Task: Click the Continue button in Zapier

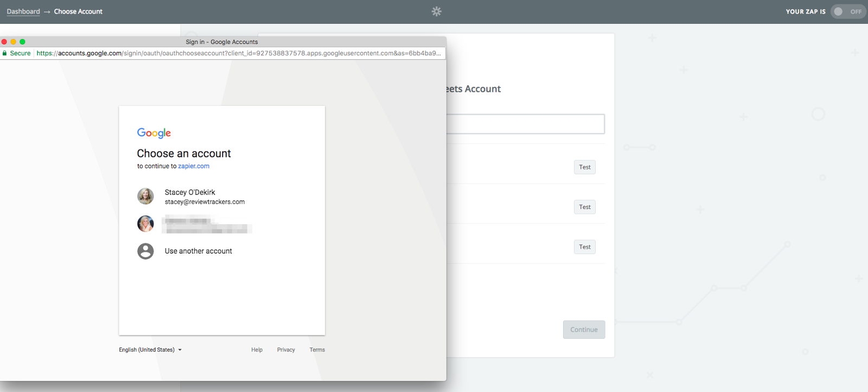Action: pos(584,330)
